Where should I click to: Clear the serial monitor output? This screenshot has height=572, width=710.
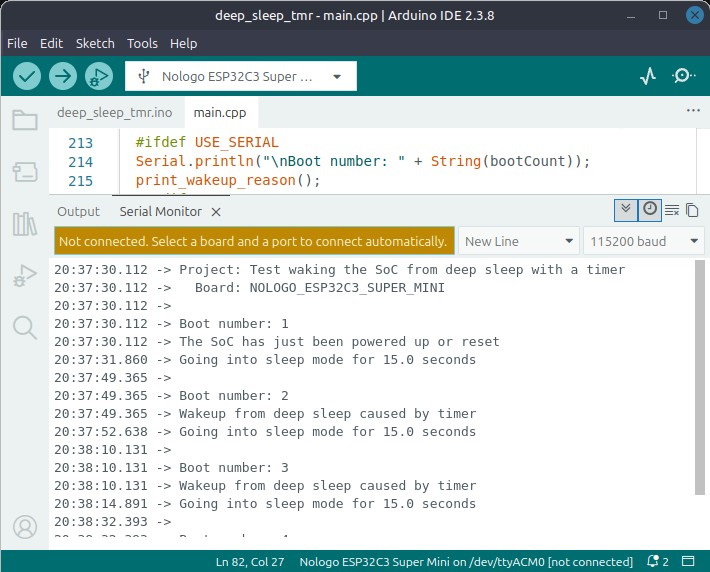click(x=672, y=211)
